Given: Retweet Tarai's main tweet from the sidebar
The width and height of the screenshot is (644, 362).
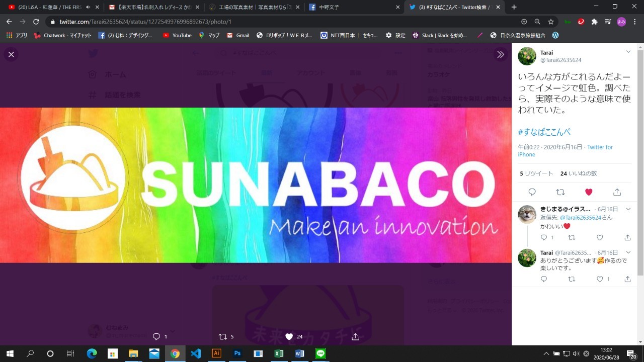Looking at the screenshot, I should [560, 192].
